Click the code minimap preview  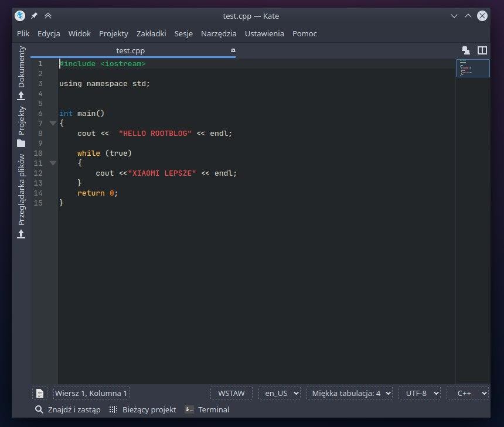pyautogui.click(x=472, y=68)
